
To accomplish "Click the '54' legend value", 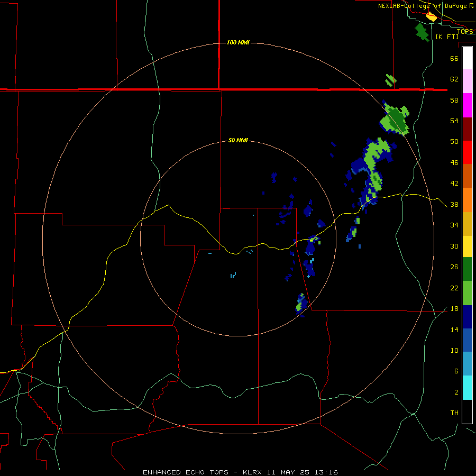I will click(x=454, y=121).
